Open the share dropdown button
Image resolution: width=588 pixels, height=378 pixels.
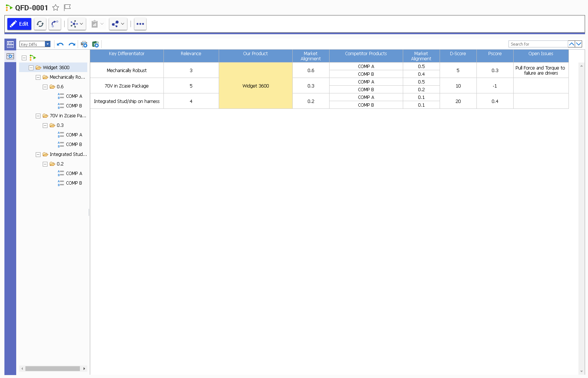(118, 24)
